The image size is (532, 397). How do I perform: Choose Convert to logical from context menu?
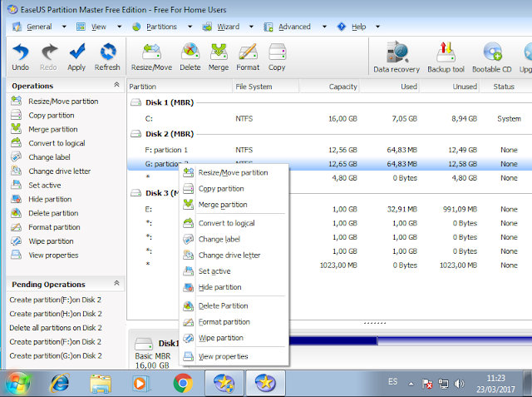click(234, 223)
